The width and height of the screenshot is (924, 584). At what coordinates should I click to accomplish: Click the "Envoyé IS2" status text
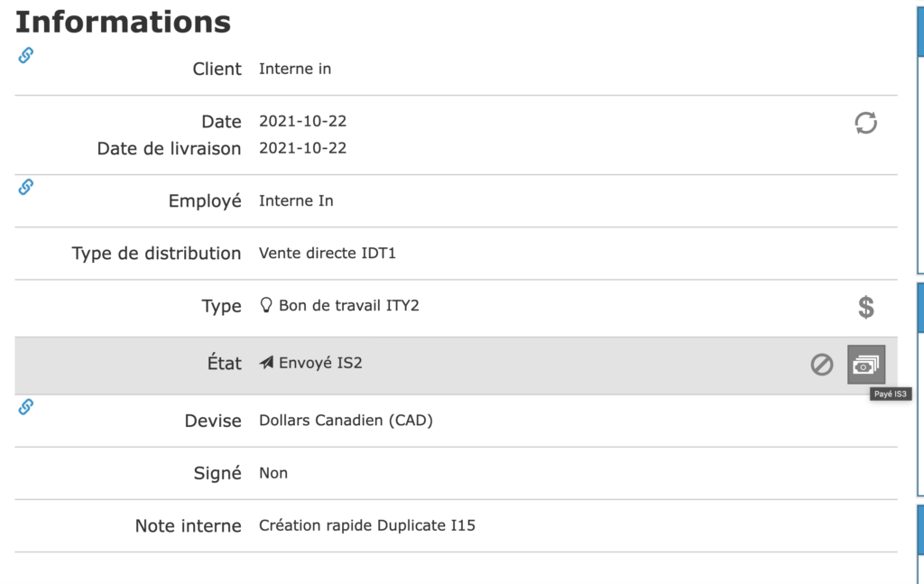pyautogui.click(x=320, y=364)
